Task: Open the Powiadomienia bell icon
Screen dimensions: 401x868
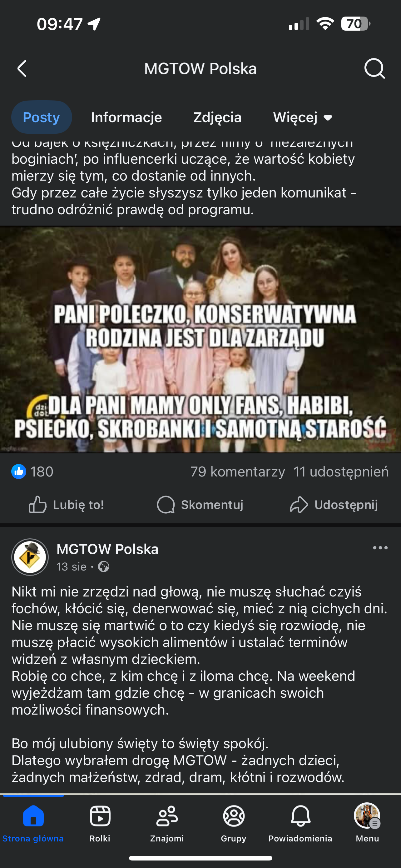Action: click(x=300, y=816)
